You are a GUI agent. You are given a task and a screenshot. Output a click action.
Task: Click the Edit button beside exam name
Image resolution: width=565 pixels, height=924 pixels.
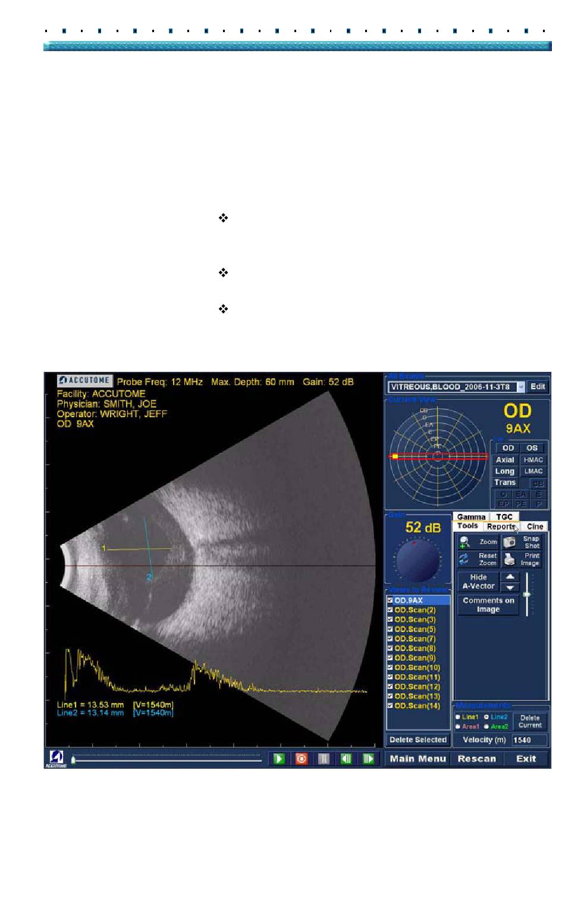[x=538, y=387]
